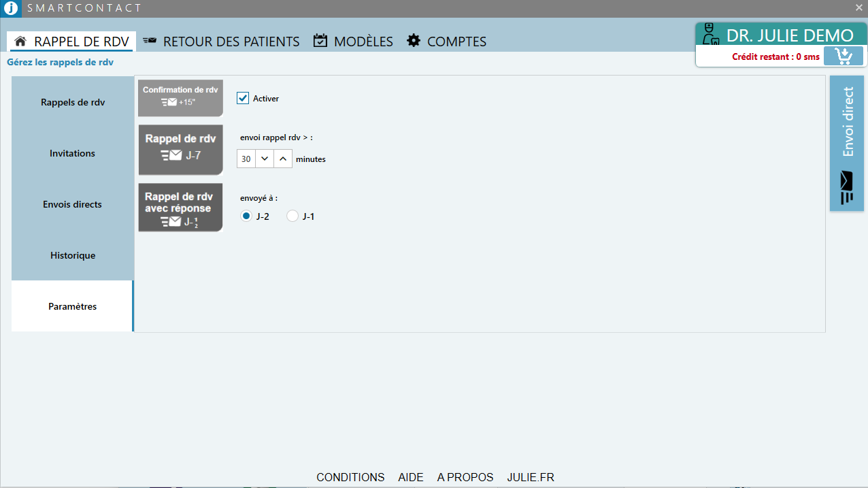Open the A PROPOS link
Viewport: 868px width, 488px height.
pos(465,477)
